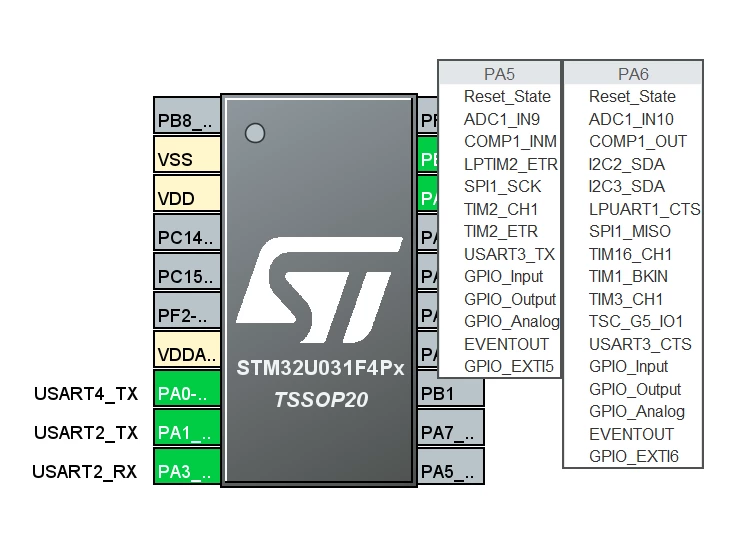Choose GPIO_Analog in the PA6 menu

point(633,411)
